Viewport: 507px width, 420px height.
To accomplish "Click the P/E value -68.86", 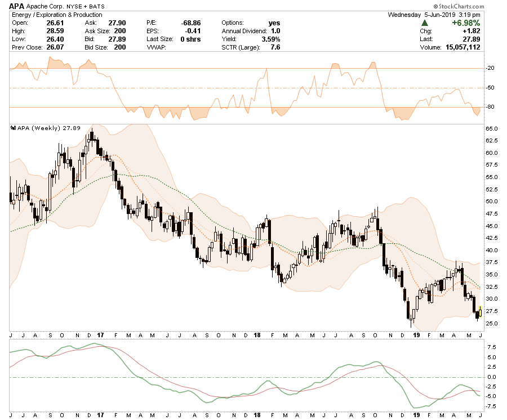I will [191, 23].
